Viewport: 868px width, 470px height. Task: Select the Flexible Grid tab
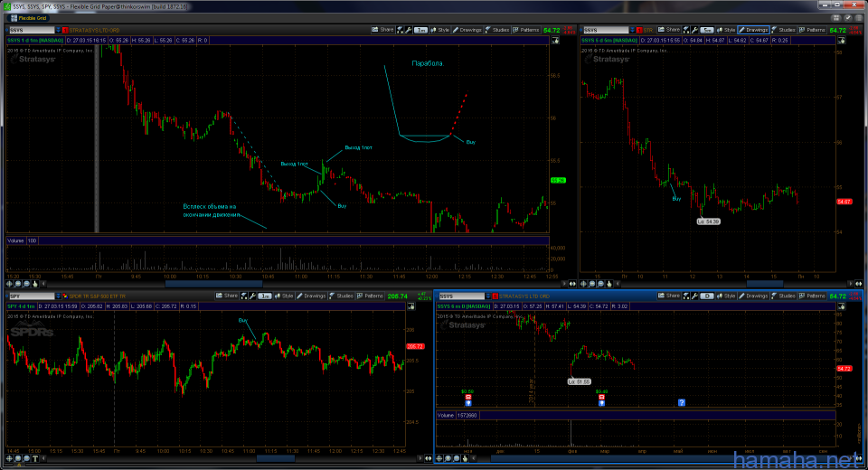point(28,18)
